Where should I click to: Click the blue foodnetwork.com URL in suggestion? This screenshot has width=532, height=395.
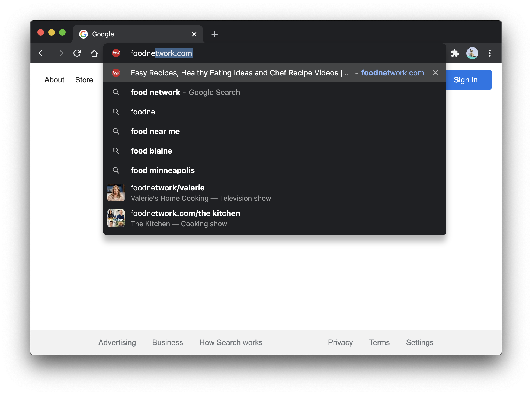point(392,73)
